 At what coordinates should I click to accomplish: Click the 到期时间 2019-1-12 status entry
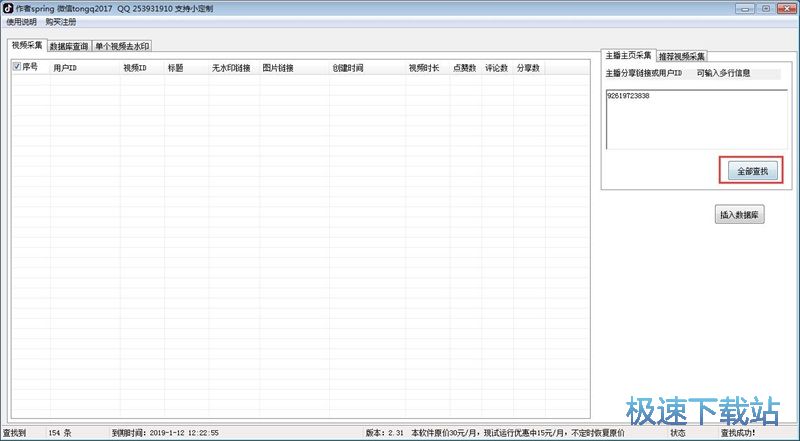tap(165, 433)
